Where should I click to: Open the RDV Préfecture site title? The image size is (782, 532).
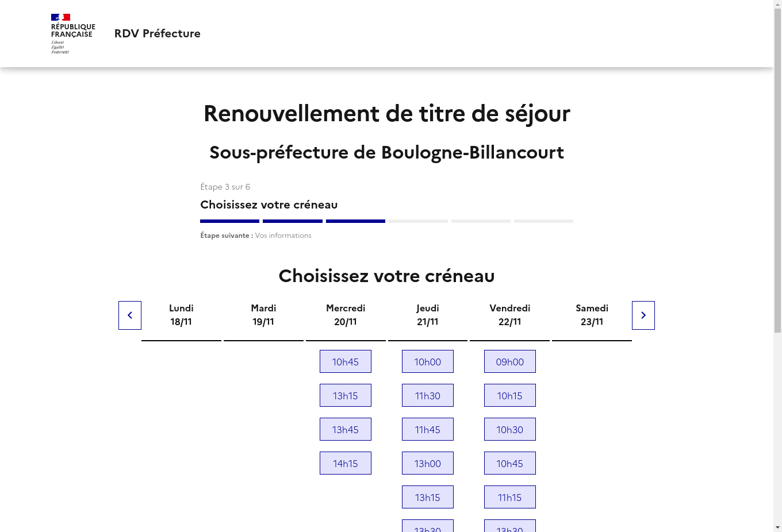[x=158, y=33]
